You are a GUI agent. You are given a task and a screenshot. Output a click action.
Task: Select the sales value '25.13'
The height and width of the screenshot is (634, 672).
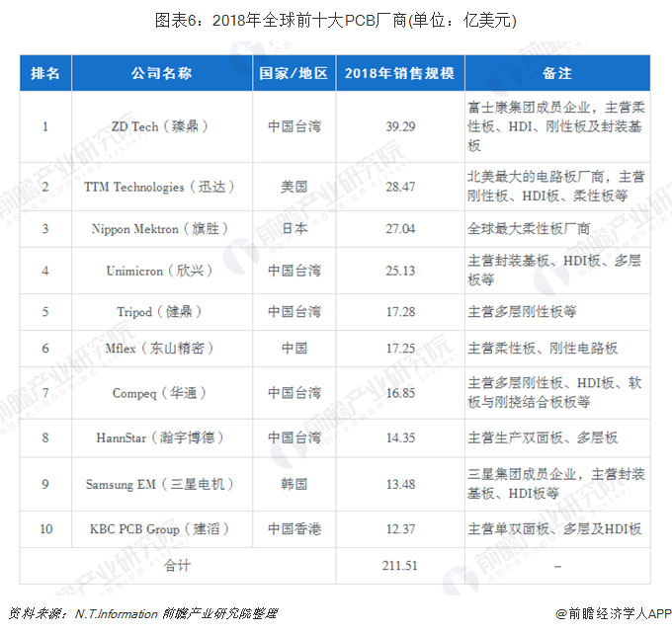click(x=400, y=271)
